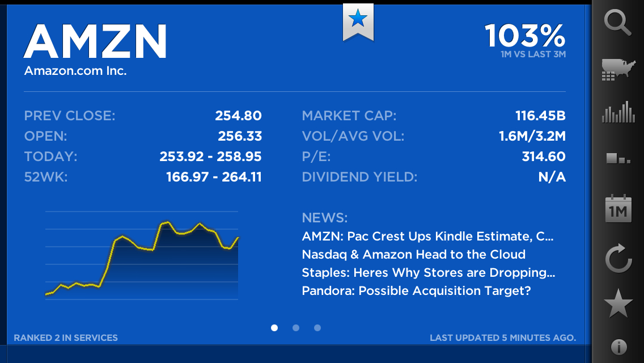
Task: Open Nasdaq & Amazon Head to the Cloud
Action: click(x=414, y=255)
